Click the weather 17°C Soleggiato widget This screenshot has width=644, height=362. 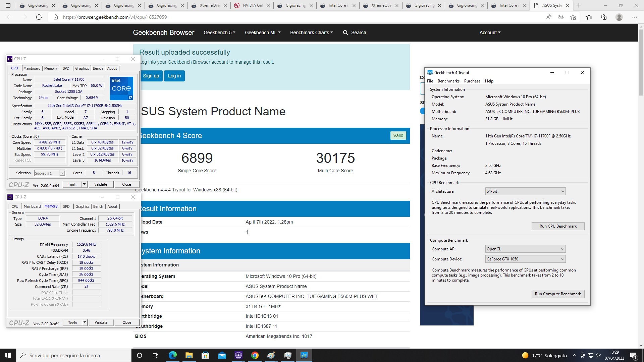point(544,355)
